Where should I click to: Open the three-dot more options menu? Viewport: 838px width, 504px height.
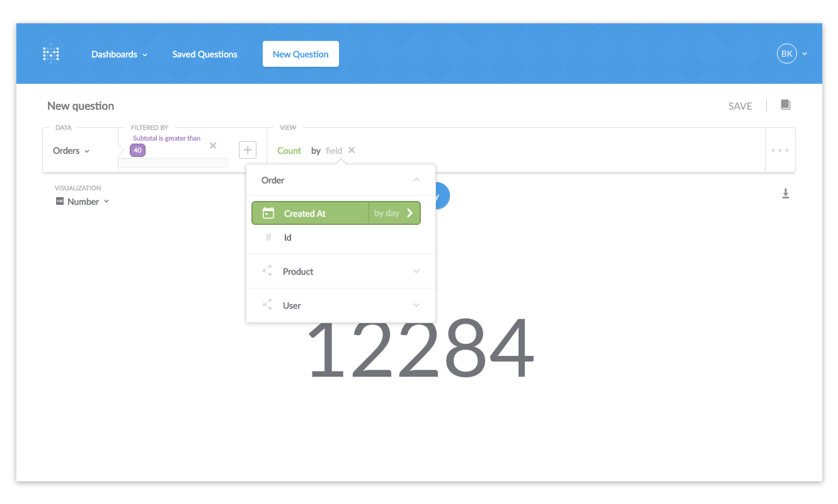(x=780, y=151)
